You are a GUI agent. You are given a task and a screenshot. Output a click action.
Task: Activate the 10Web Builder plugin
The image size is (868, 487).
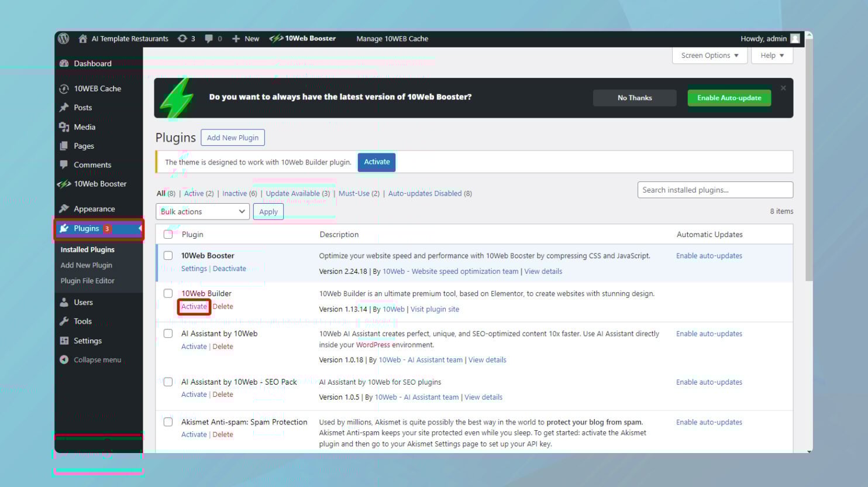[194, 306]
